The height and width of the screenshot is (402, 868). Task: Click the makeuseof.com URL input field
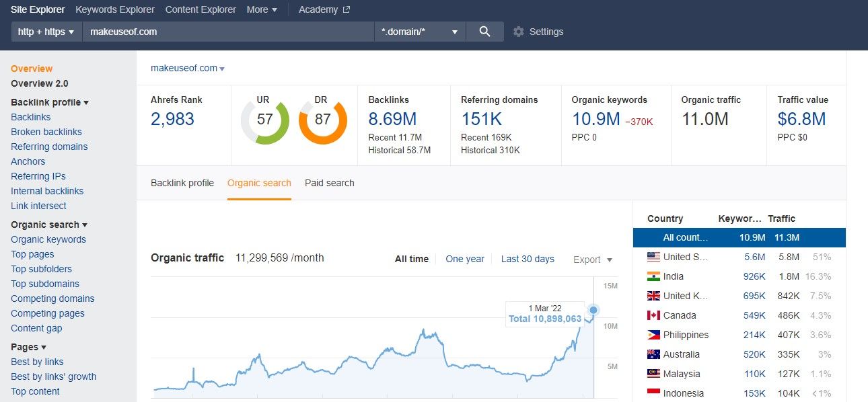(x=227, y=32)
